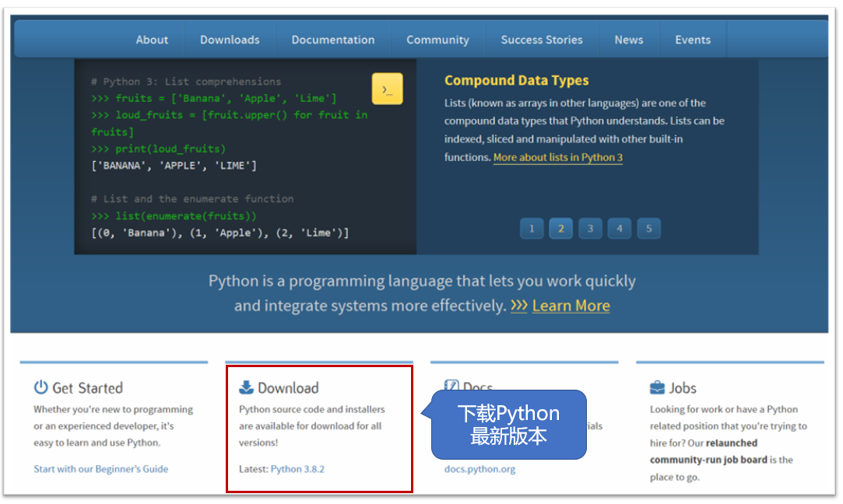Open the Downloads menu
The image size is (843, 504).
230,40
